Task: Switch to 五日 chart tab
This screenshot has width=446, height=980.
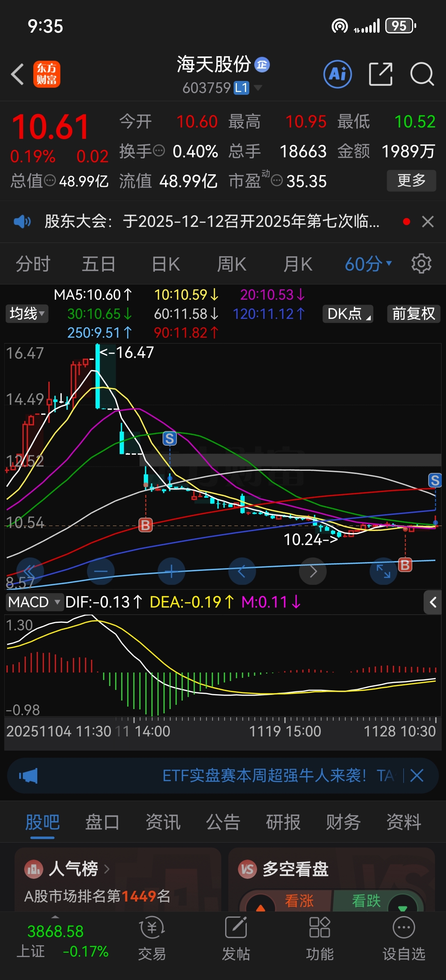Action: pos(99,263)
